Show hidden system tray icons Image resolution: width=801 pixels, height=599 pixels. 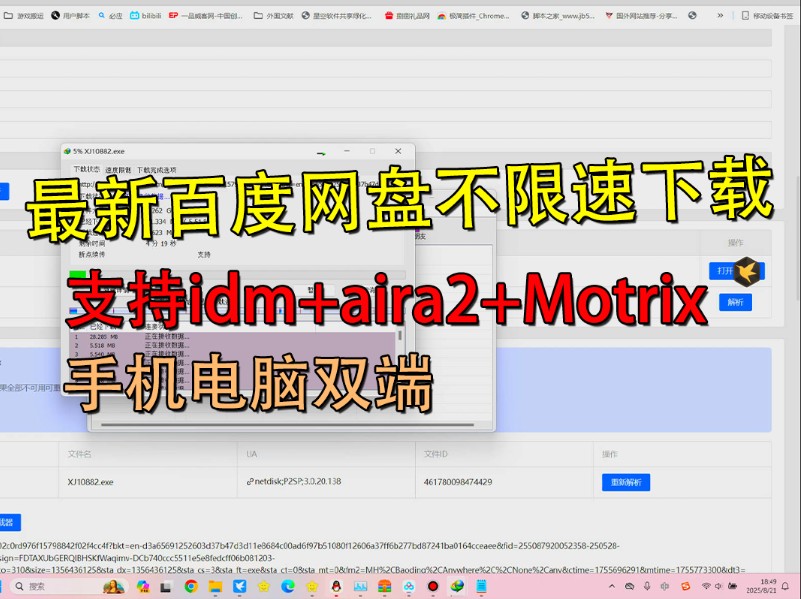(x=612, y=586)
